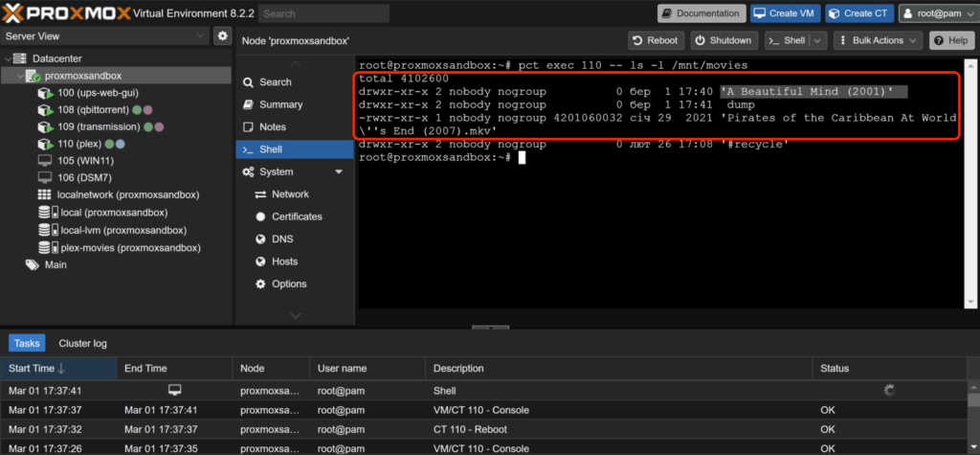Sort by Start Time column header
This screenshot has height=455, width=980.
58,368
